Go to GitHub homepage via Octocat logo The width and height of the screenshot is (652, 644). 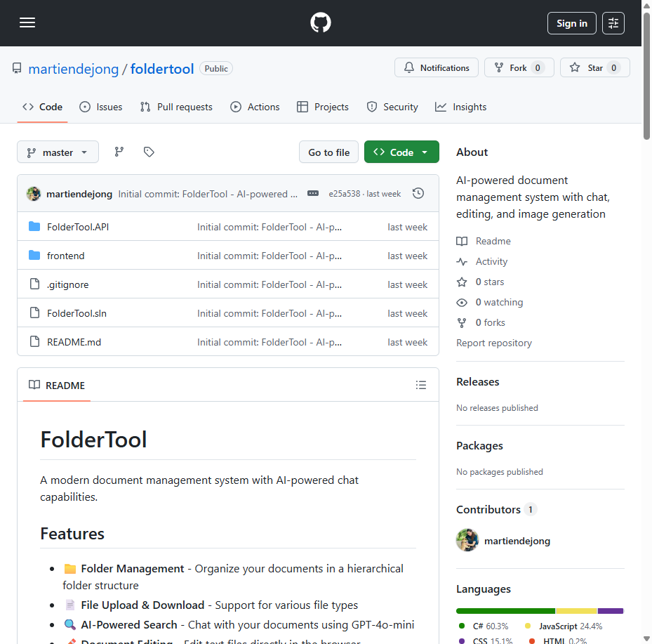coord(321,23)
